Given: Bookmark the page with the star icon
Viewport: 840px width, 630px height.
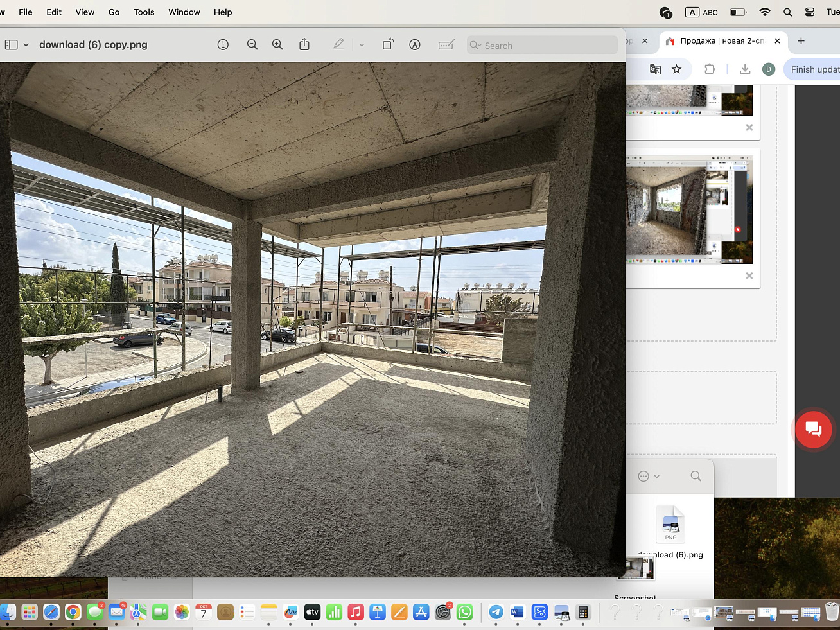Looking at the screenshot, I should coord(676,69).
